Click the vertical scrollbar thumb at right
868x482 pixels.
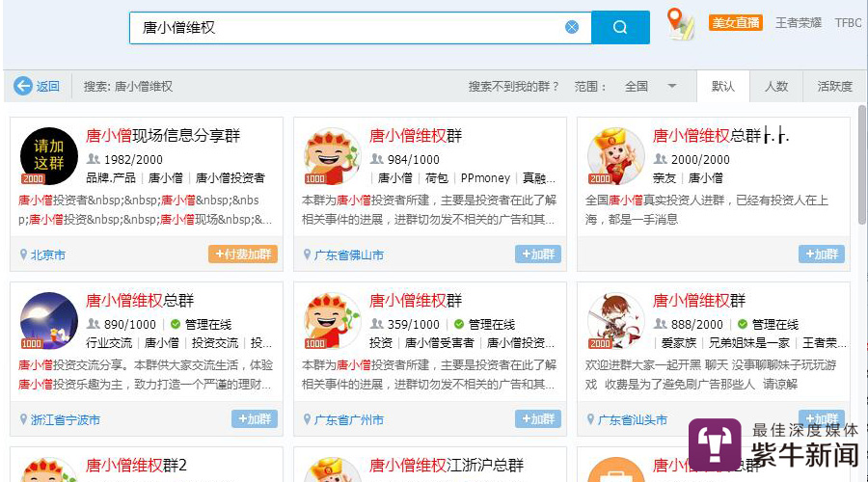coord(862,164)
